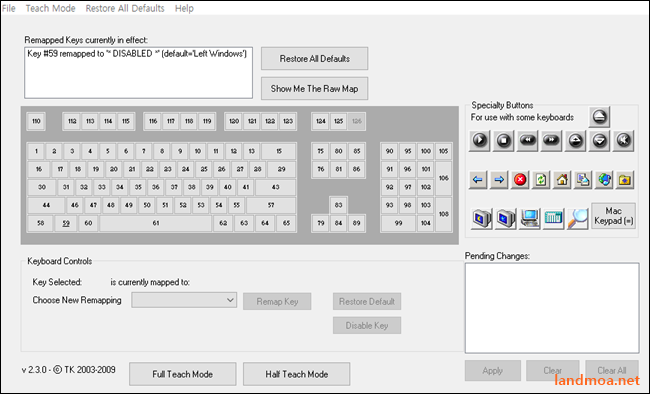Click the home page specialty icon

pos(562,180)
